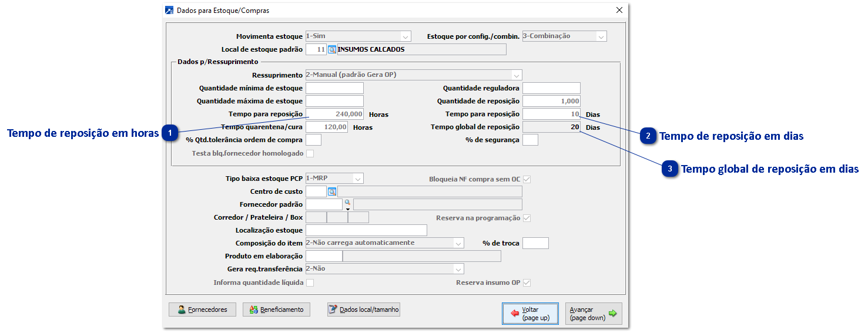868x333 pixels.
Task: Toggle Testa blq.fornecedor homologado checkbox
Action: [x=310, y=154]
